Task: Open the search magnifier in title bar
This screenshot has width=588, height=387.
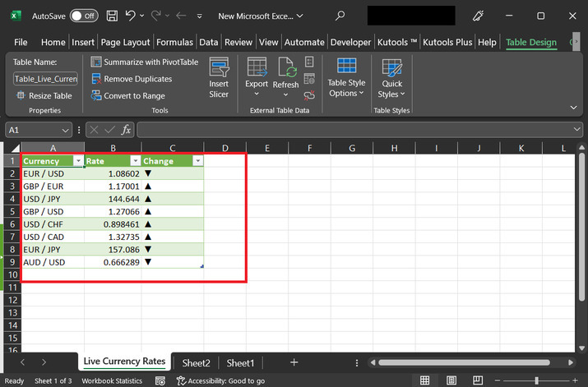Action: coord(340,16)
